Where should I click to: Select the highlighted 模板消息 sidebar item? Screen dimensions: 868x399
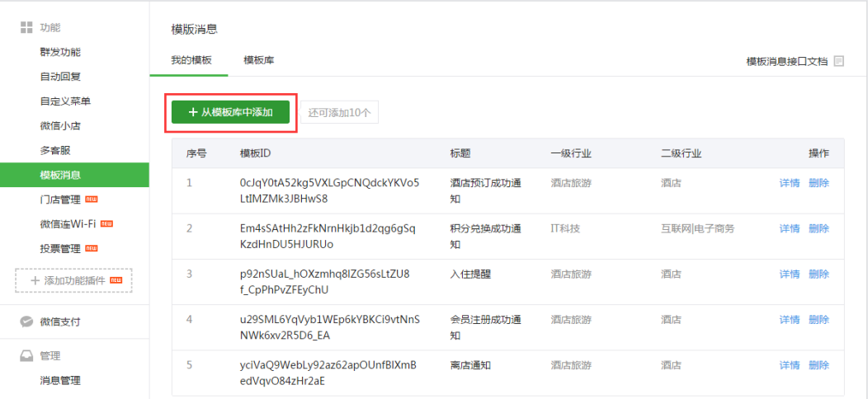click(75, 175)
